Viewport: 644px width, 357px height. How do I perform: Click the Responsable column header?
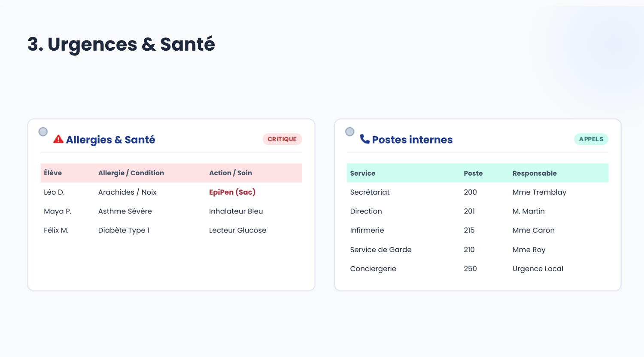click(x=535, y=174)
